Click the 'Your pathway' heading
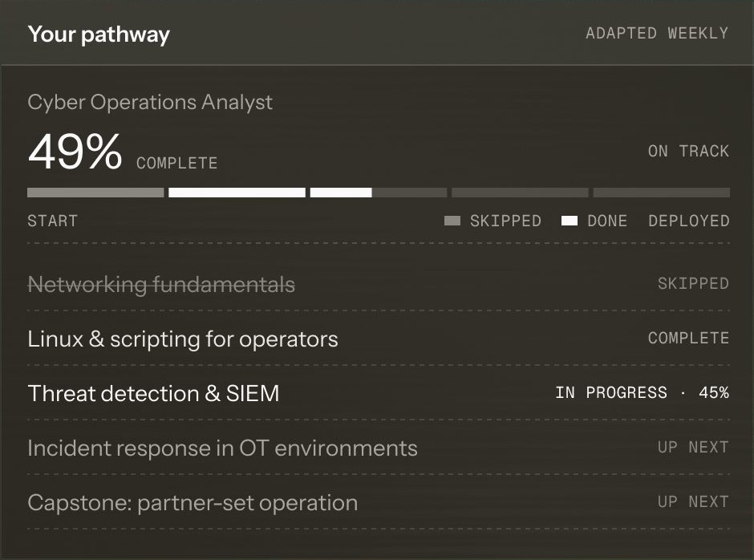Viewport: 754px width, 560px height. point(99,34)
